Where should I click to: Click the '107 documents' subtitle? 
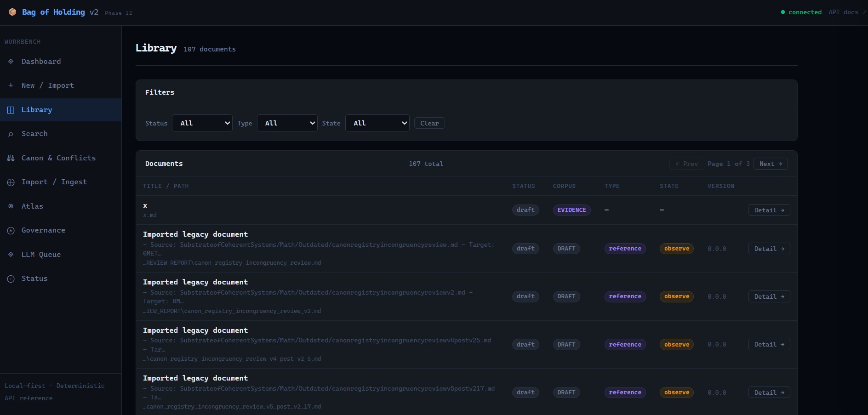click(210, 49)
